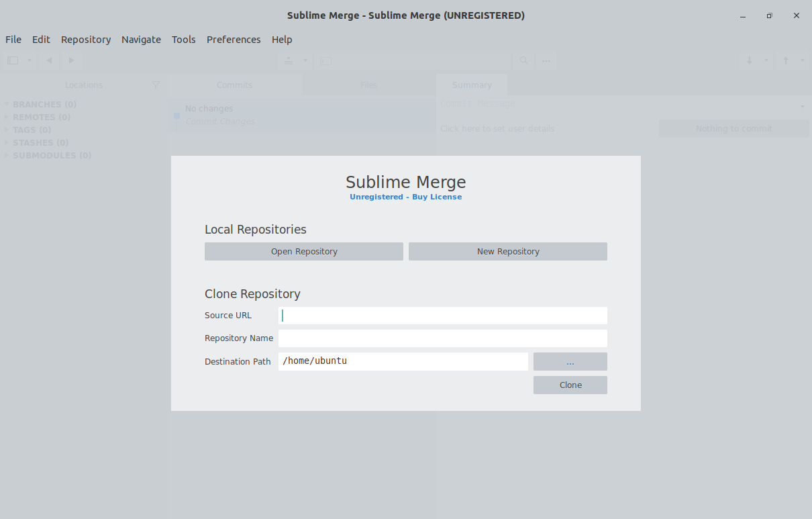Click the push up-arrow icon
The width and height of the screenshot is (812, 519).
(x=786, y=60)
